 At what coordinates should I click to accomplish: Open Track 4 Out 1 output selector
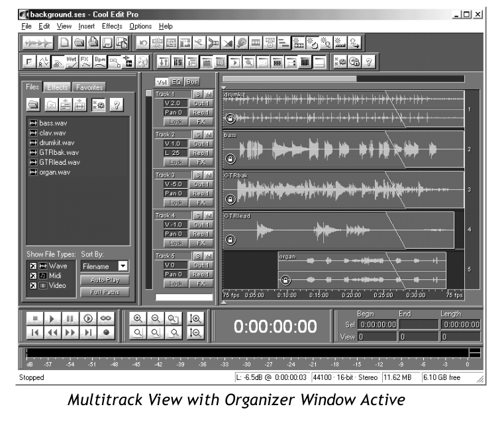click(201, 225)
